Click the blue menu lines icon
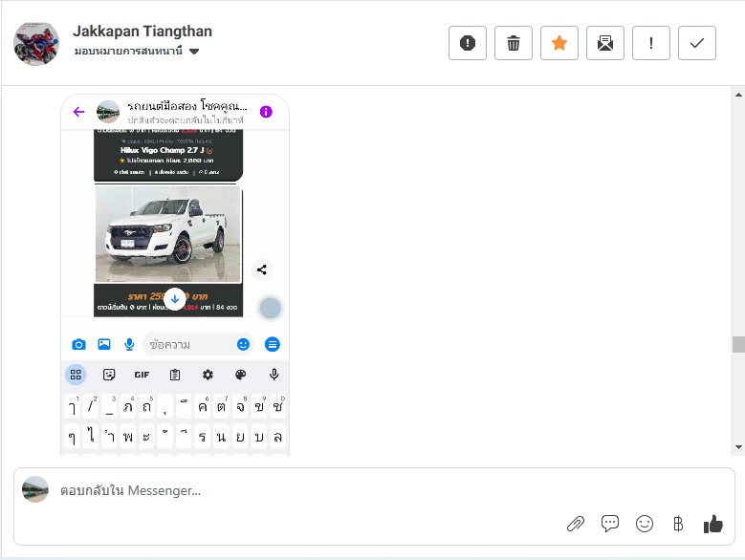 273,345
